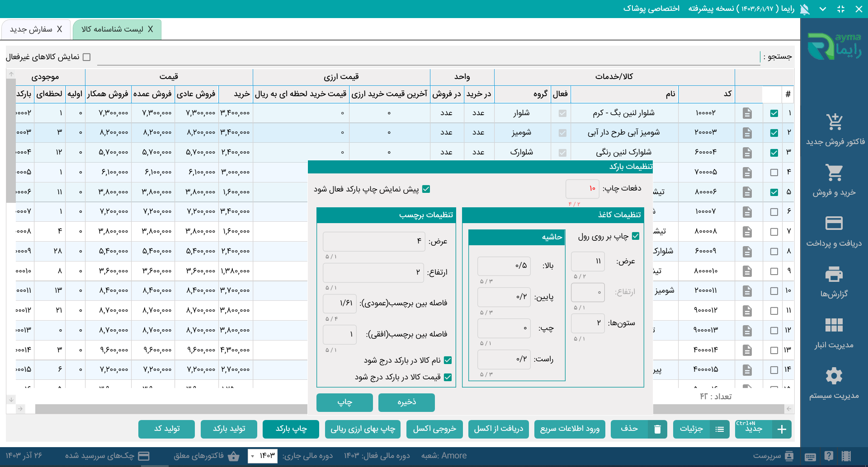Viewport: 868px width, 467px height.
Task: Uncheck row 1 selection checkbox
Action: [x=774, y=113]
